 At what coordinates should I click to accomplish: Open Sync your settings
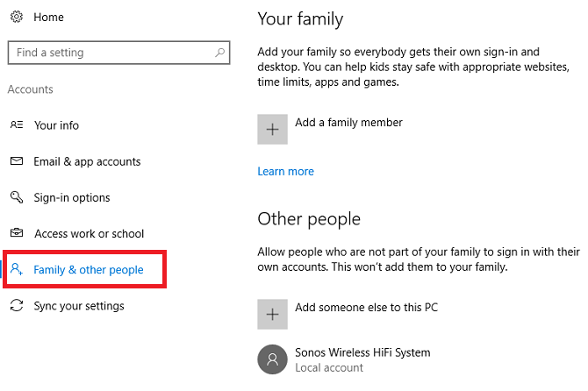[x=79, y=306]
